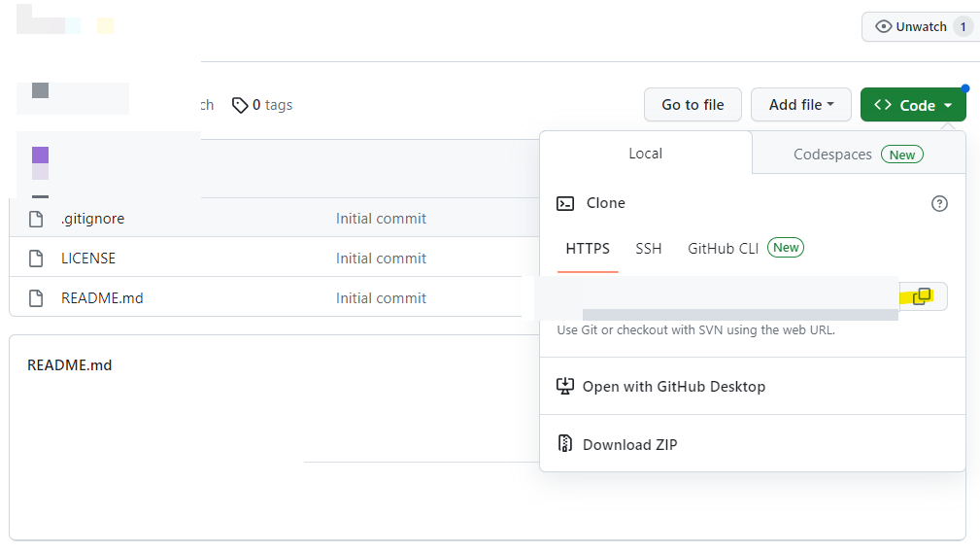Click 'Use Git or checkout with SVN' text

click(x=696, y=330)
